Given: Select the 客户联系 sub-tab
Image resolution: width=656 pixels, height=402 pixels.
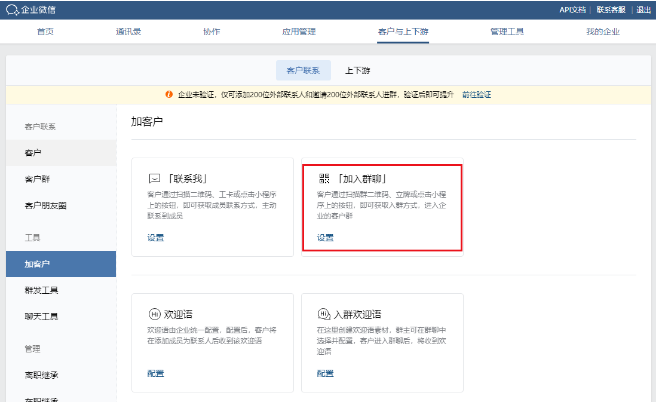Looking at the screenshot, I should pyautogui.click(x=301, y=71).
